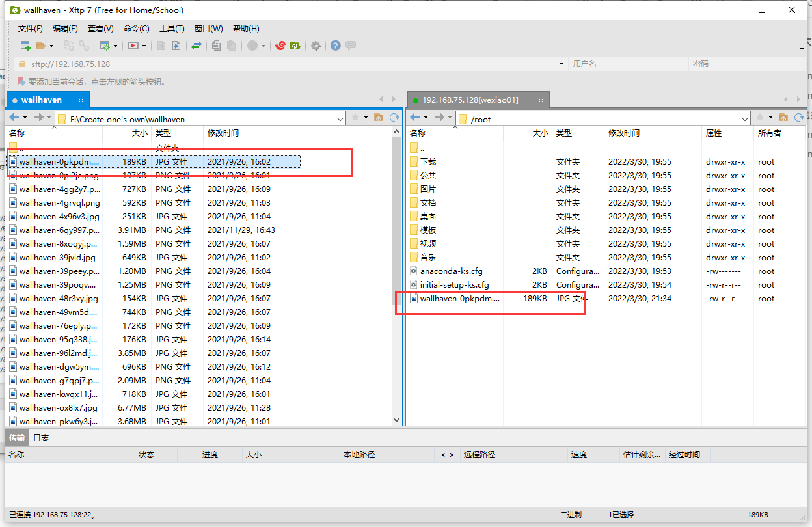The width and height of the screenshot is (812, 527).
Task: Click Forward arrow in local wallhaven pane
Action: 38,118
